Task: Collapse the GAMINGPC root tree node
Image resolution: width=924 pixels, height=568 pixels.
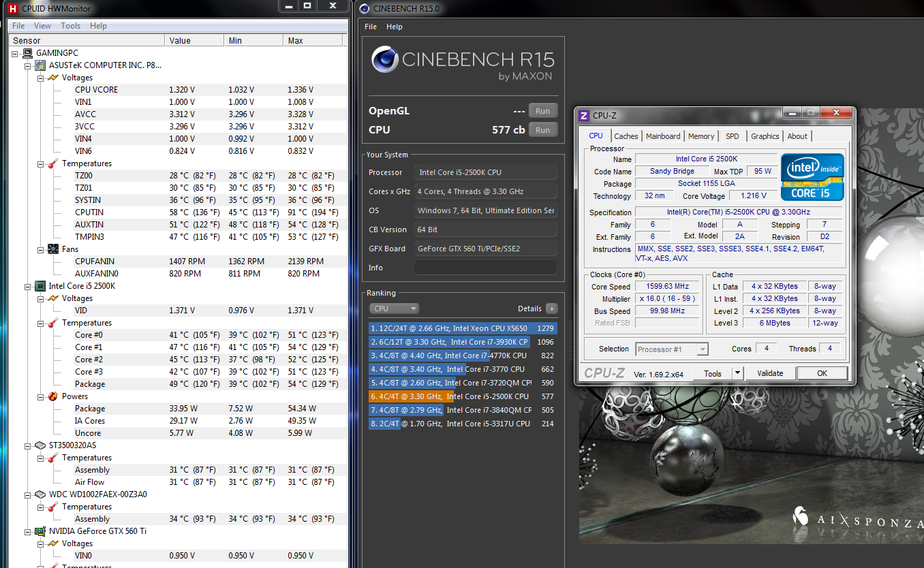Action: tap(16, 53)
